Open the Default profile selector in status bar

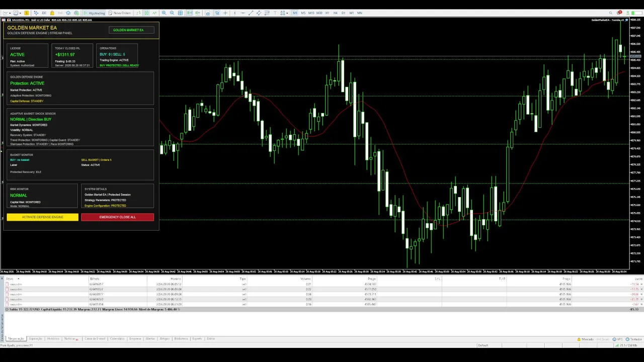pos(483,345)
